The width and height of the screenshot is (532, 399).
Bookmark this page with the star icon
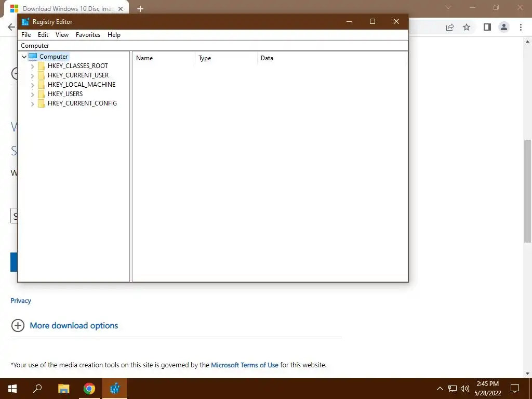467,27
